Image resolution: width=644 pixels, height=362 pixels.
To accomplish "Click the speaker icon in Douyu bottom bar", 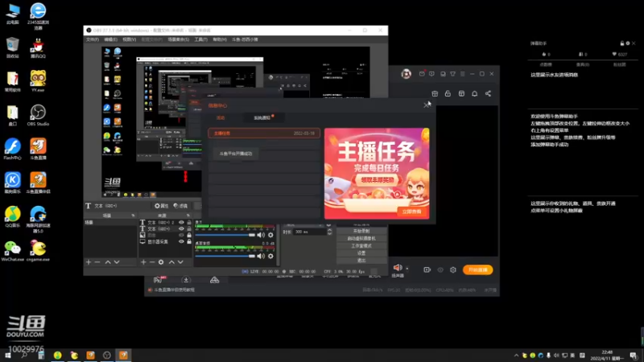I will (x=397, y=268).
